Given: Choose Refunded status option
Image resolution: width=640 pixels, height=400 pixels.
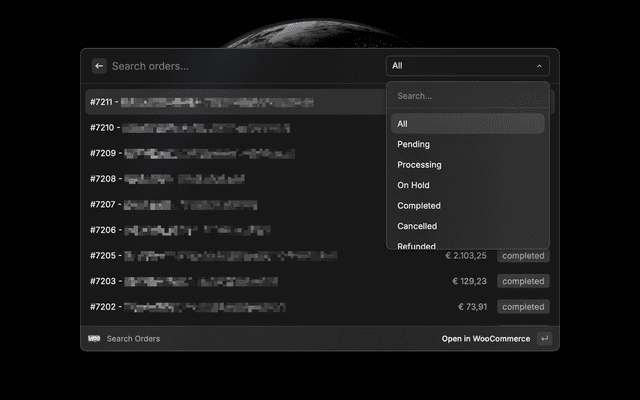Looking at the screenshot, I should (467, 245).
